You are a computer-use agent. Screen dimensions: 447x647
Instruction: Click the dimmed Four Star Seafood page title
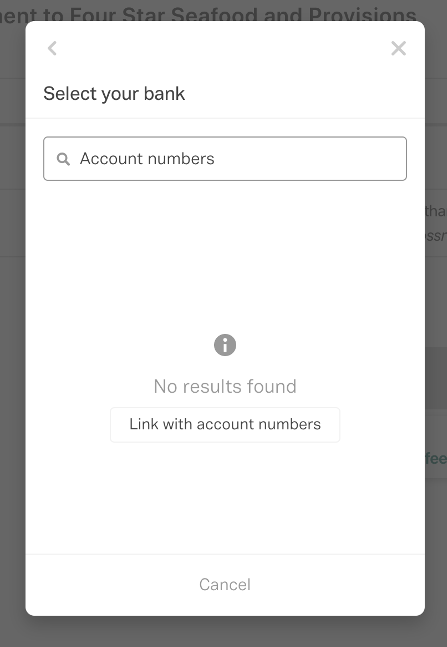(x=208, y=13)
